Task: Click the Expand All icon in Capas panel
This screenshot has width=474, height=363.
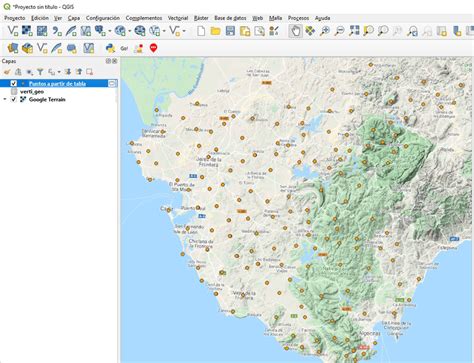Action: 68,72
